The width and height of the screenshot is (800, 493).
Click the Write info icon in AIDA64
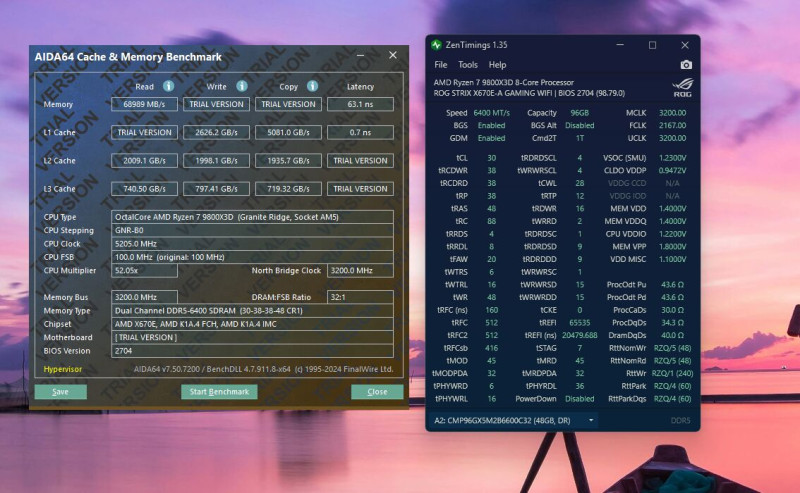(x=242, y=86)
